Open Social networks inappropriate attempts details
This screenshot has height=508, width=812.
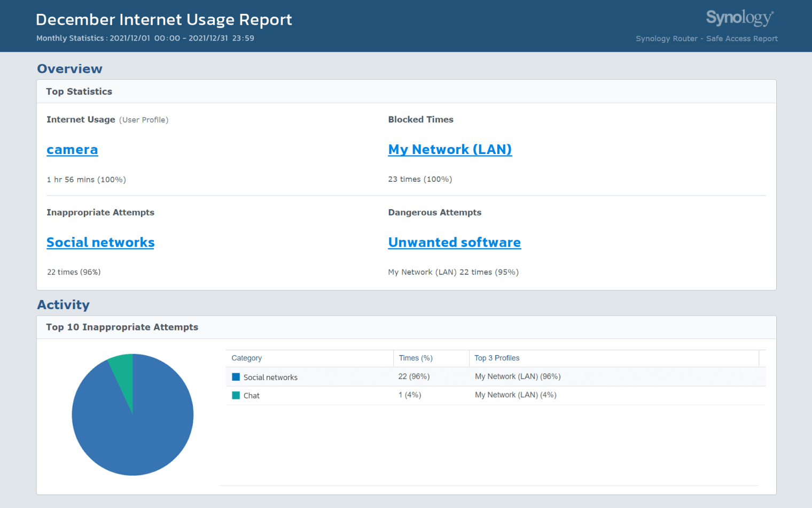(x=100, y=243)
